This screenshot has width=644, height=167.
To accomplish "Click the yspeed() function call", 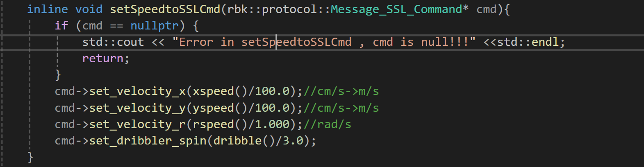I will point(220,108).
